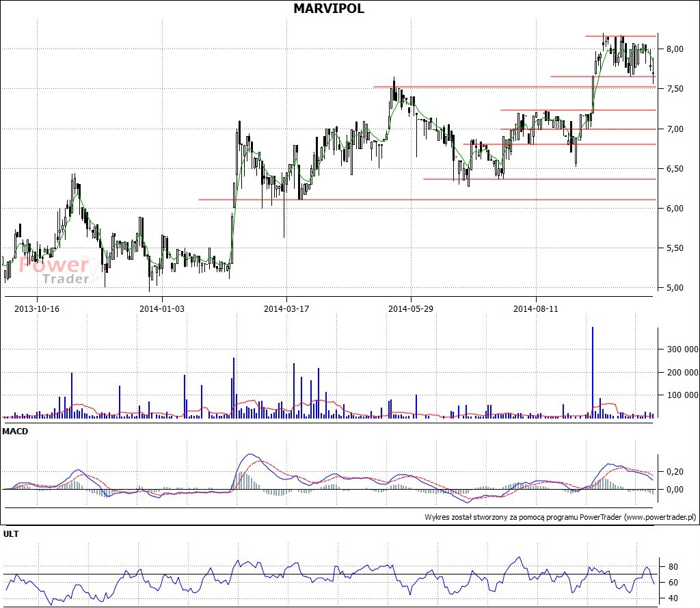Image resolution: width=700 pixels, height=608 pixels.
Task: Click the 6,50 price axis label
Action: [x=675, y=169]
